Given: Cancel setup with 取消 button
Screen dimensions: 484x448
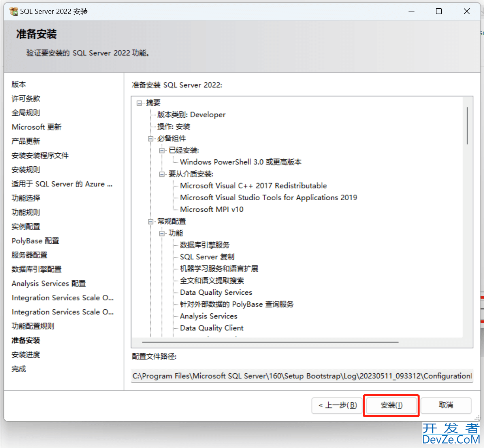Looking at the screenshot, I should click(x=446, y=405).
